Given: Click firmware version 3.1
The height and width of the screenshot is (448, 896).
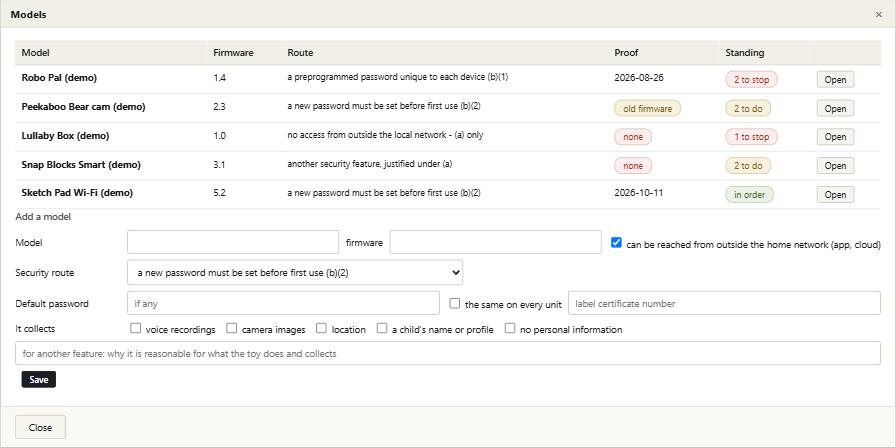Looking at the screenshot, I should coord(219,165).
